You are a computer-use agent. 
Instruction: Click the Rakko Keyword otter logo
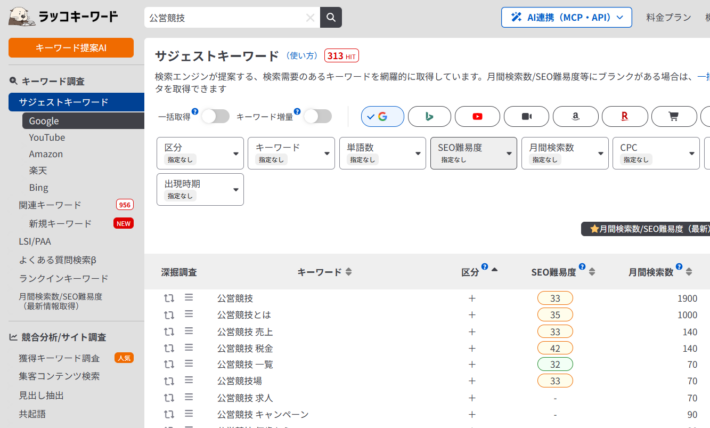point(21,17)
